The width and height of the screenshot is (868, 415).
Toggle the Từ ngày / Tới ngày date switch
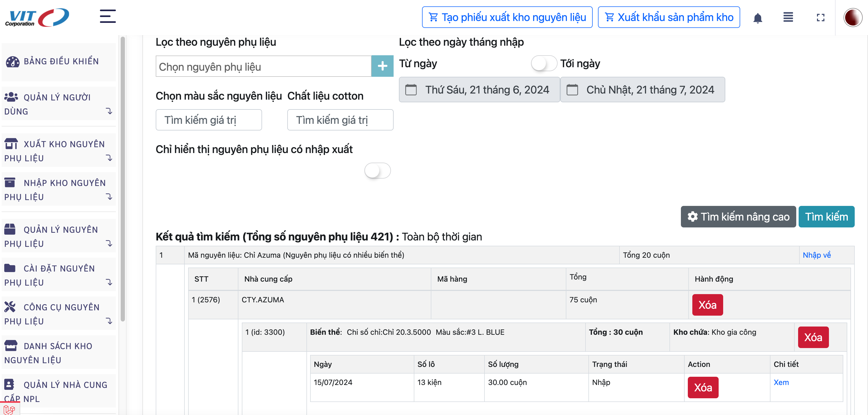[x=543, y=63]
